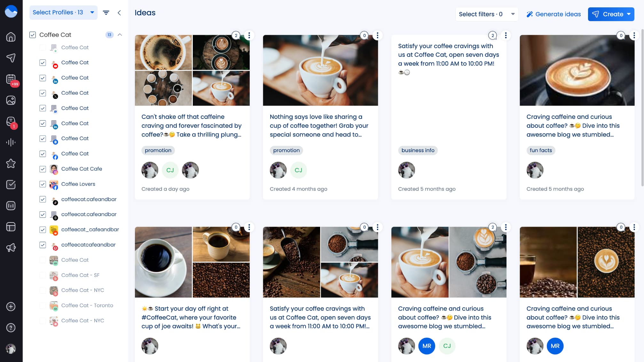This screenshot has width=644, height=362.
Task: Open the Home icon in the sidebar
Action: tap(11, 37)
